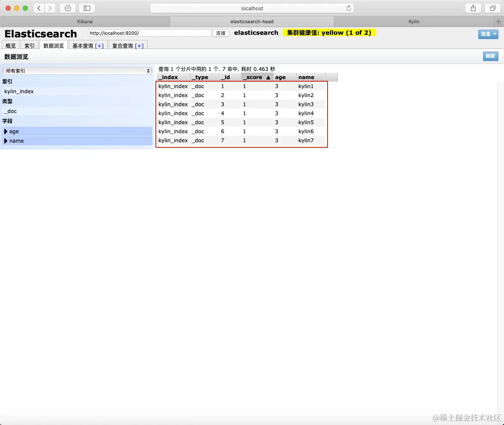Click the reload icon in the address bar
504x425 pixels.
(x=349, y=8)
